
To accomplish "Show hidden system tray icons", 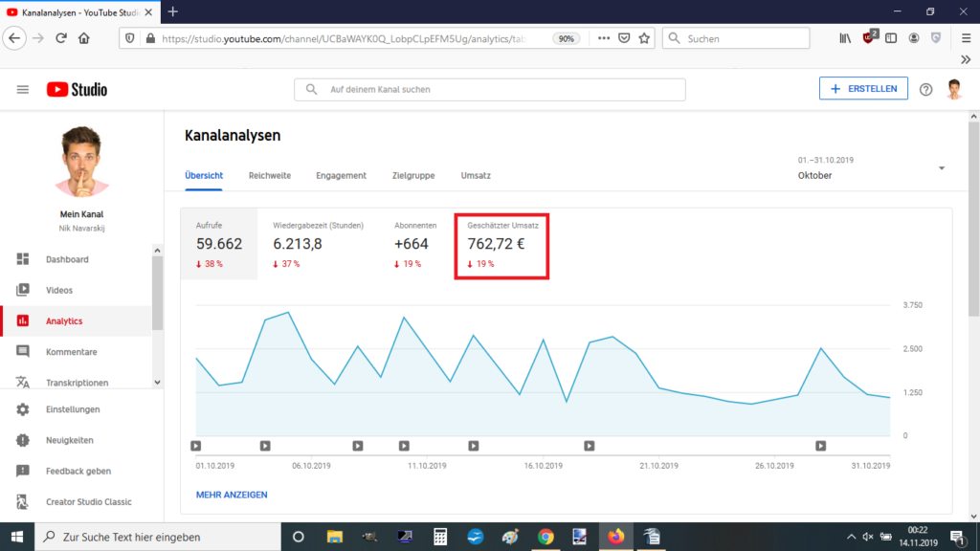I will coord(851,537).
